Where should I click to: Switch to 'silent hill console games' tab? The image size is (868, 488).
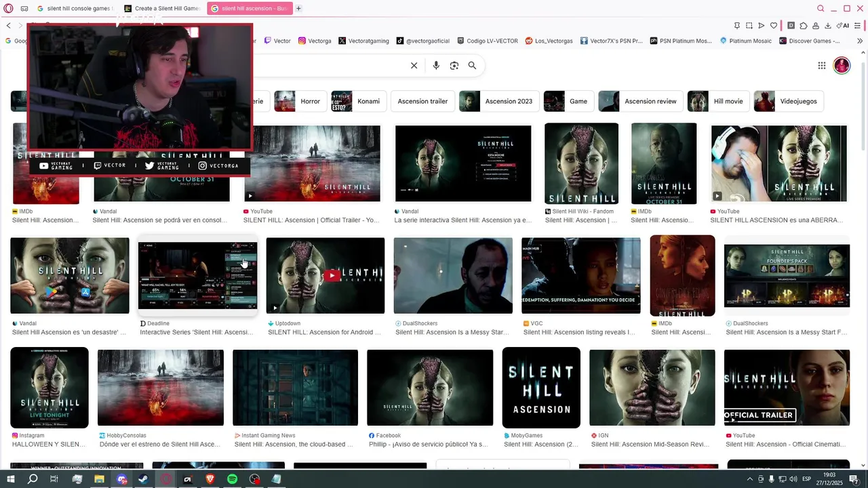pos(75,9)
